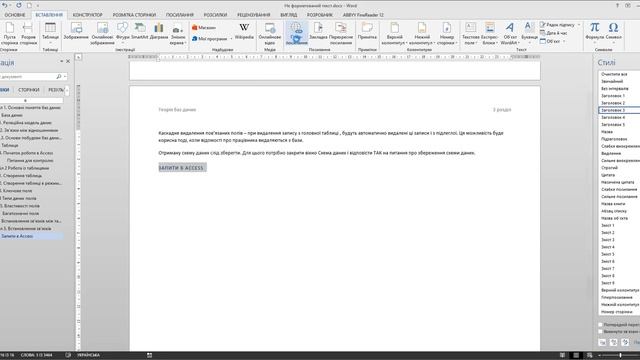
Task: Open the Фігури shapes gallery
Action: pyautogui.click(x=122, y=33)
